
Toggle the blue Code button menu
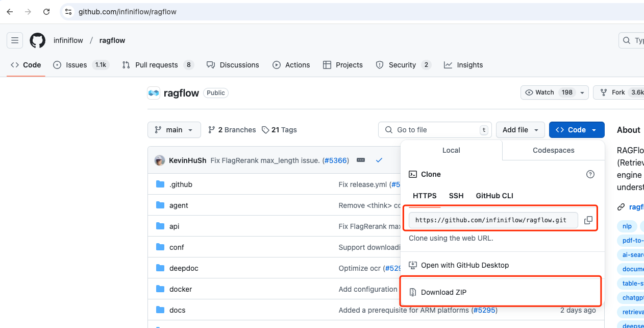576,130
